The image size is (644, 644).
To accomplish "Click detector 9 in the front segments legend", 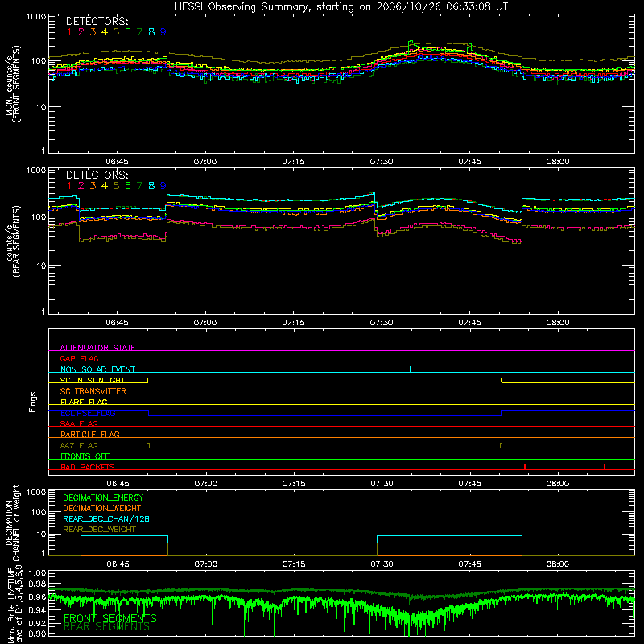I will pos(163,32).
